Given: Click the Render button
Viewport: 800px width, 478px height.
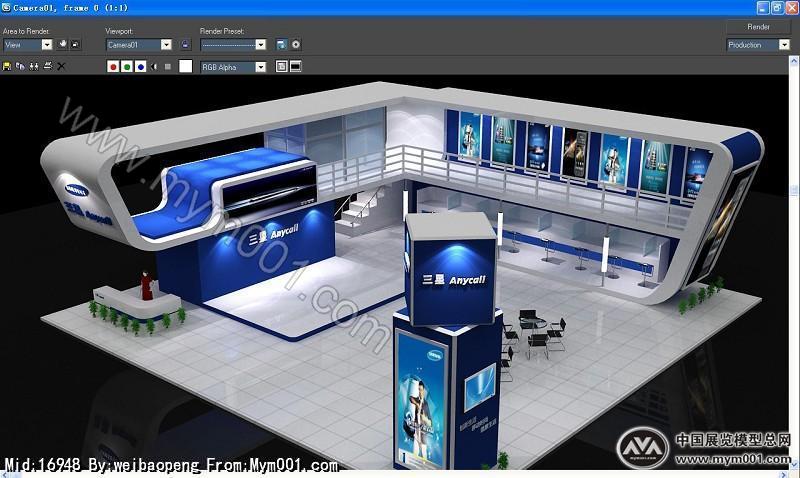Looking at the screenshot, I should click(x=758, y=27).
